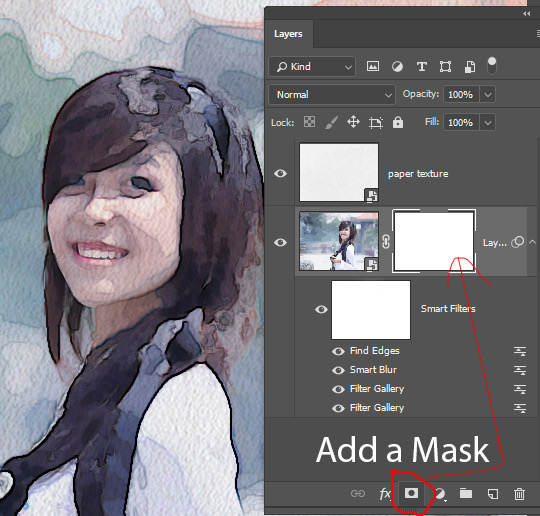This screenshot has height=516, width=540.
Task: Select the white layer mask thumbnail
Action: point(434,241)
